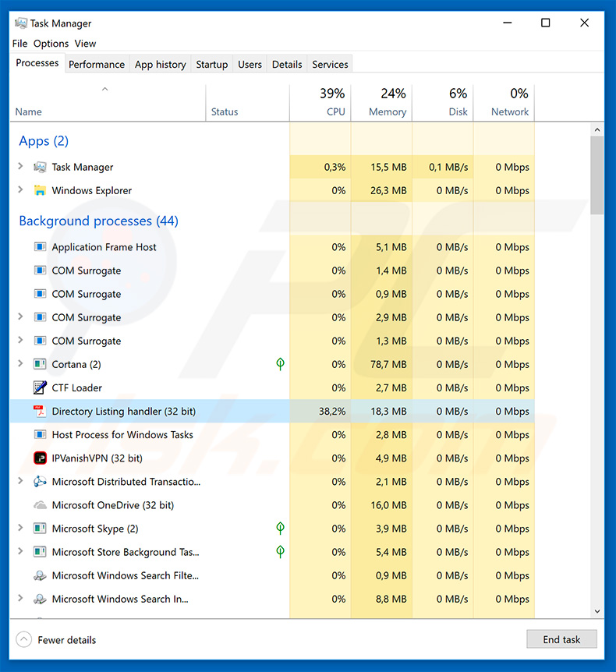Switch to the Startup tab

tap(212, 64)
